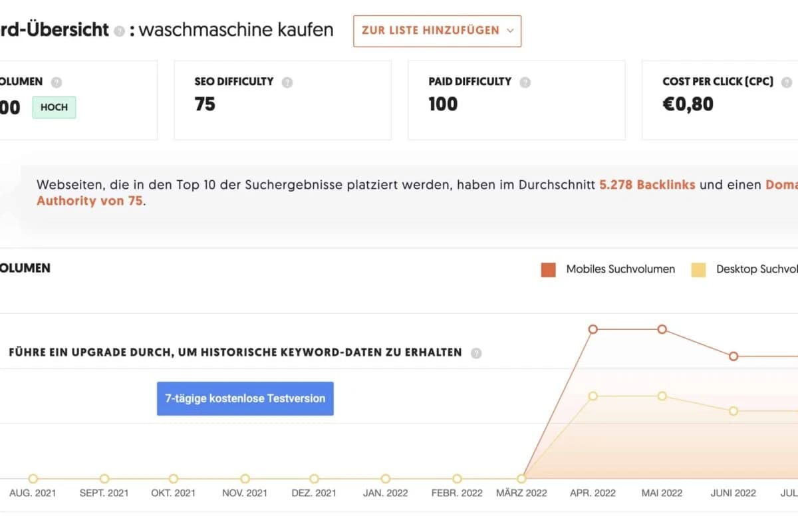Click the Suchvolumen question mark icon
Image resolution: width=798 pixels, height=532 pixels.
tap(55, 81)
